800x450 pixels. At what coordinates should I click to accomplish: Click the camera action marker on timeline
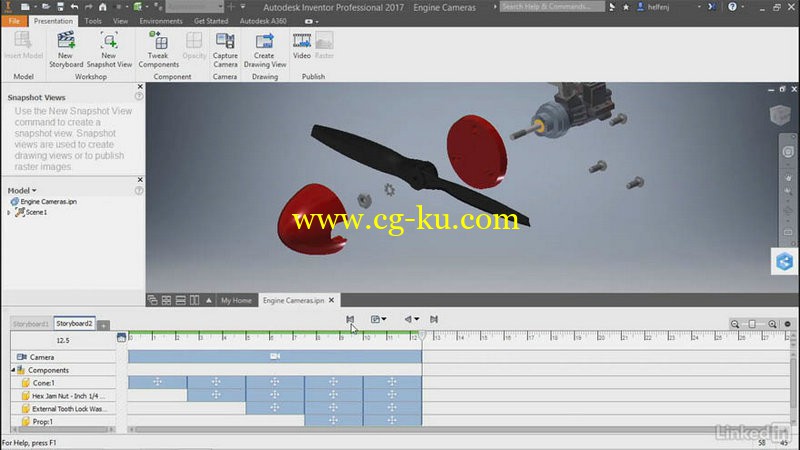(275, 356)
